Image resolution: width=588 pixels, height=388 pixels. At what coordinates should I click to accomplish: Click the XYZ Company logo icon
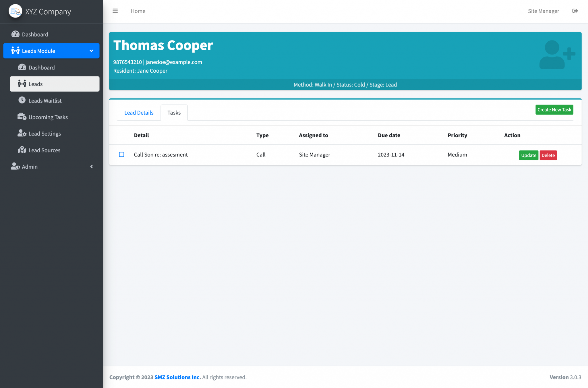15,11
